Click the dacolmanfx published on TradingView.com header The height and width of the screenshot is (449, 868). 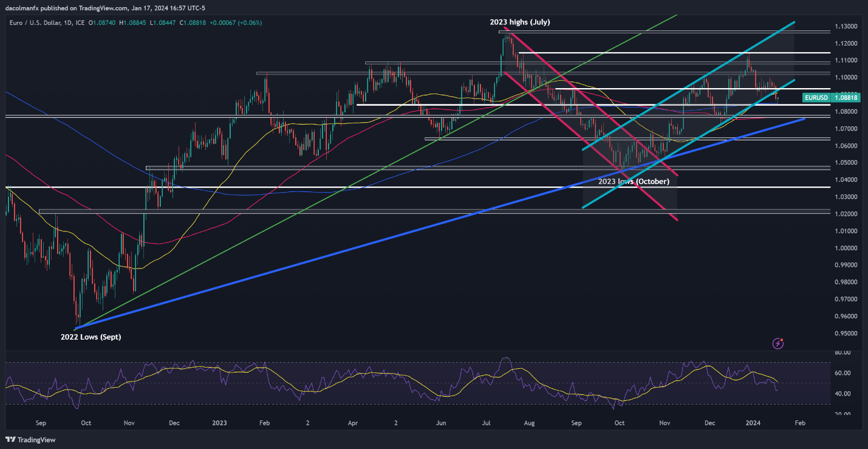pos(105,9)
